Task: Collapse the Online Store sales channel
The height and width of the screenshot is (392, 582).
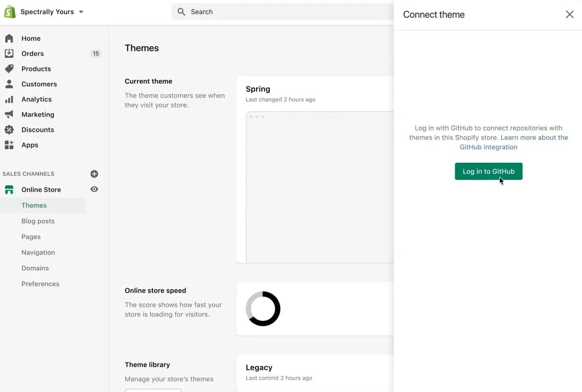Action: [x=41, y=189]
